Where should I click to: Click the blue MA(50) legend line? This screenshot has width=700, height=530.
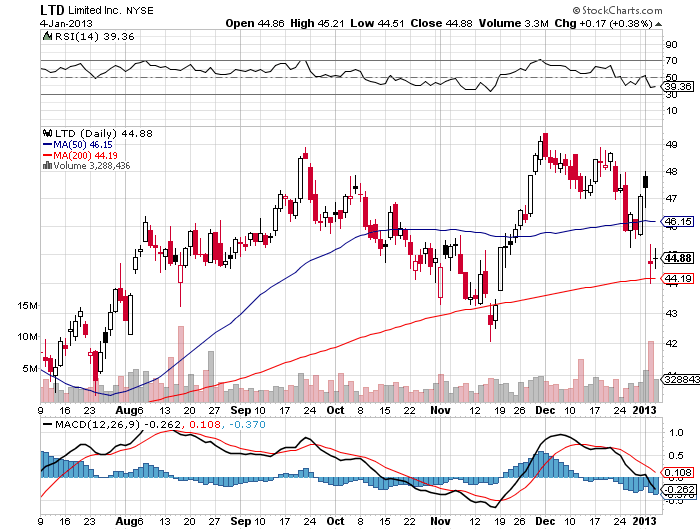(47, 145)
